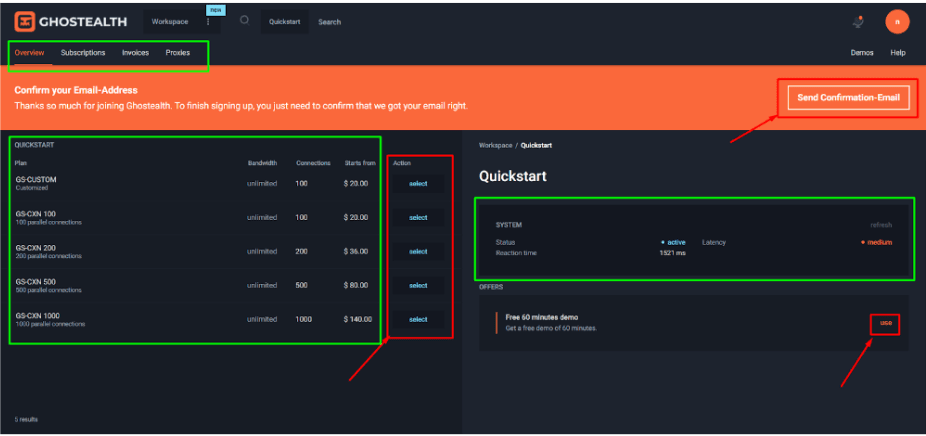Image resolution: width=926 pixels, height=436 pixels.
Task: Switch to the Proxies tab
Action: [178, 53]
